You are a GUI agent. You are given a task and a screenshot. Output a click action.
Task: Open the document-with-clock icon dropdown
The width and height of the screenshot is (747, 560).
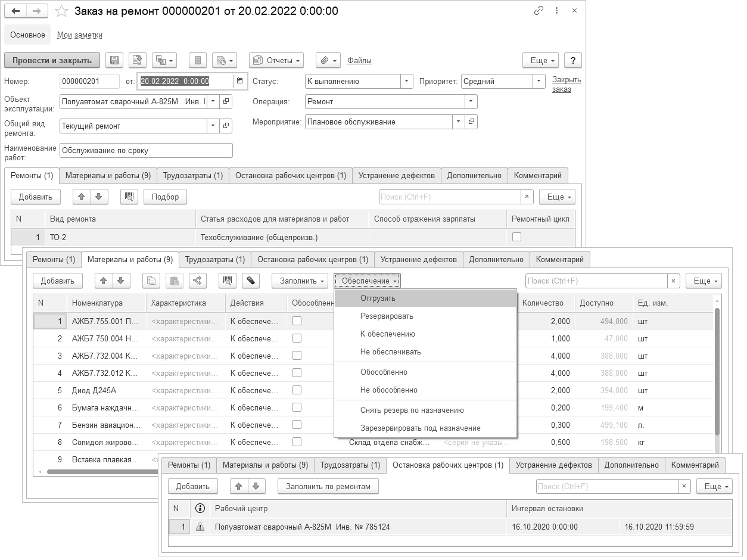225,60
